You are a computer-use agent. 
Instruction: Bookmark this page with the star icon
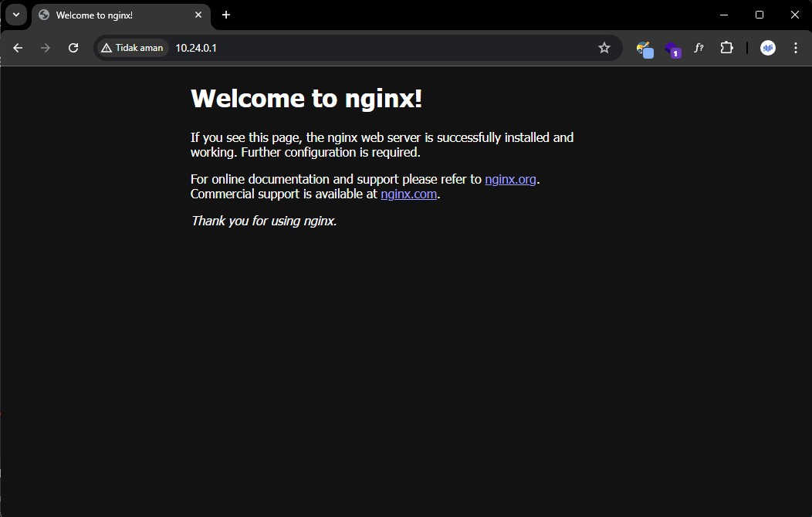click(604, 48)
